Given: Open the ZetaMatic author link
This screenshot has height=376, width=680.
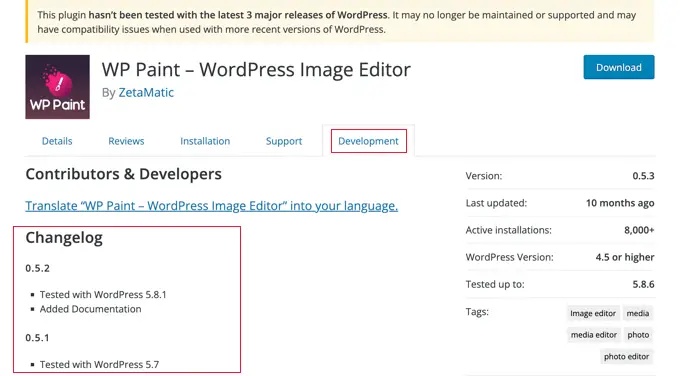Looking at the screenshot, I should (146, 92).
